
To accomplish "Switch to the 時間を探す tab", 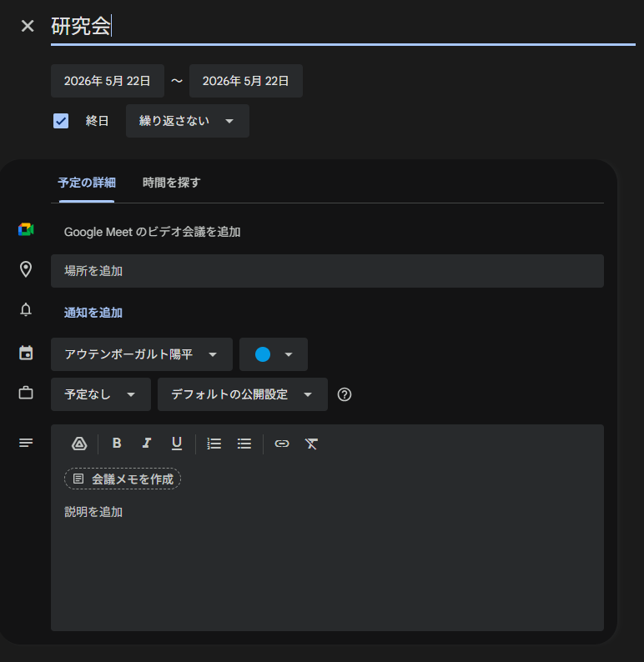I will [x=171, y=183].
